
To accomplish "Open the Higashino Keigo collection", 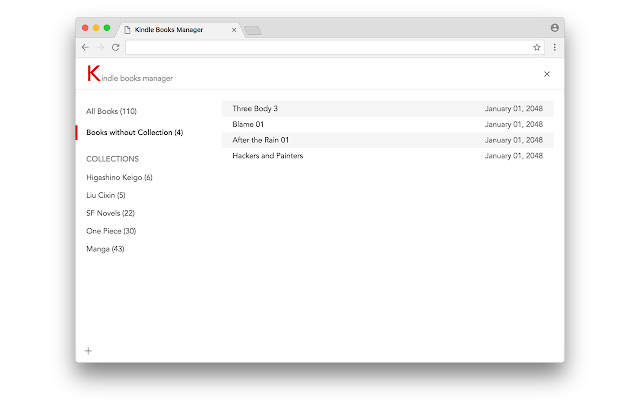I will [119, 178].
